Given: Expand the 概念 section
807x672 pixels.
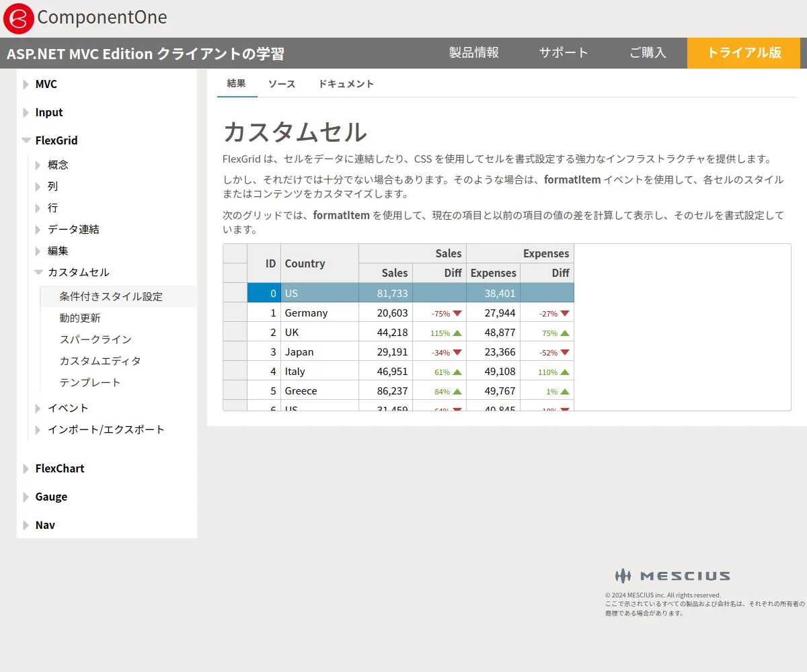Looking at the screenshot, I should (x=38, y=165).
